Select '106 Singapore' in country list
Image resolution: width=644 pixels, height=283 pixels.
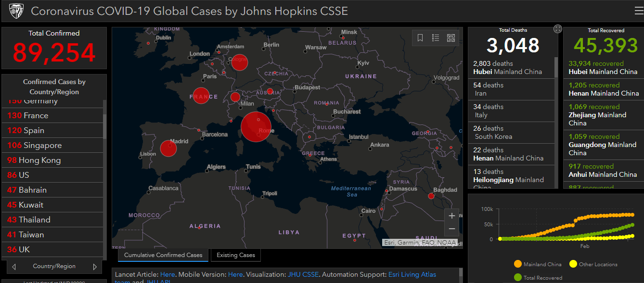52,145
